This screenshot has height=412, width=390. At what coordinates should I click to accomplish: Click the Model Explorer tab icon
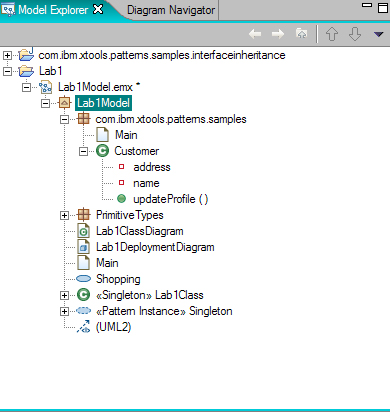[x=8, y=10]
